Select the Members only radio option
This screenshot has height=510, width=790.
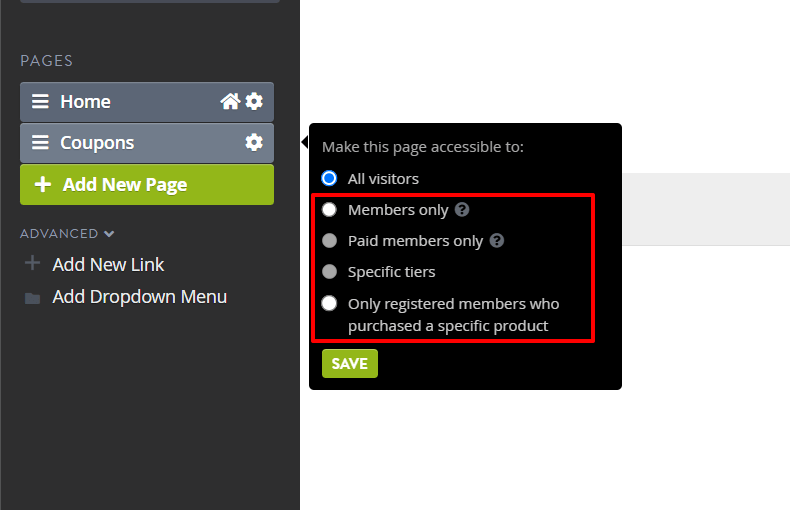[x=329, y=209]
